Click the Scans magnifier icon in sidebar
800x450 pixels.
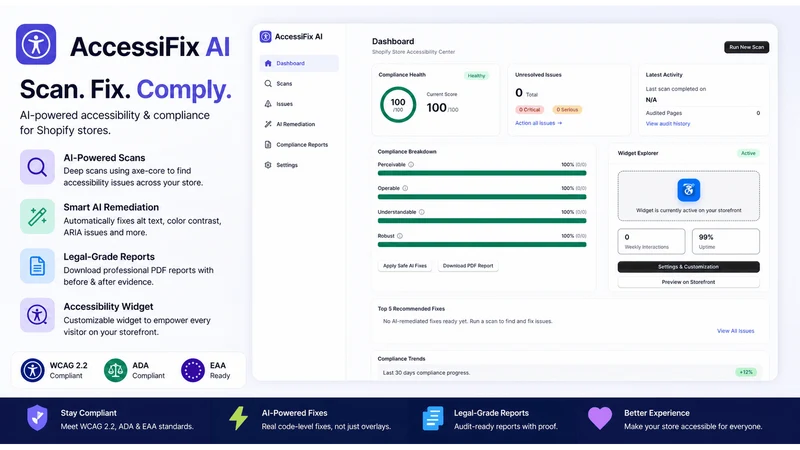[x=268, y=84]
